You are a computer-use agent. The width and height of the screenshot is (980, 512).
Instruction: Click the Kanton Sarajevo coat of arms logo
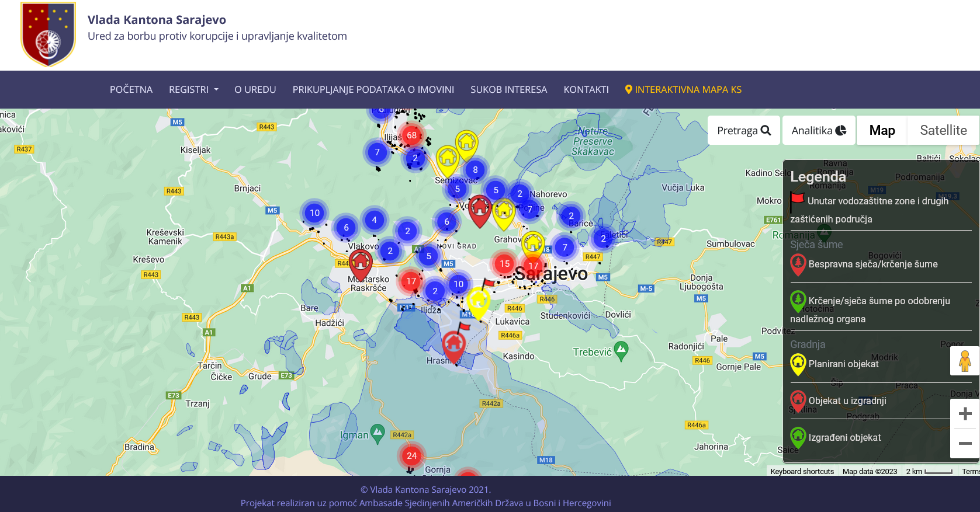(48, 34)
